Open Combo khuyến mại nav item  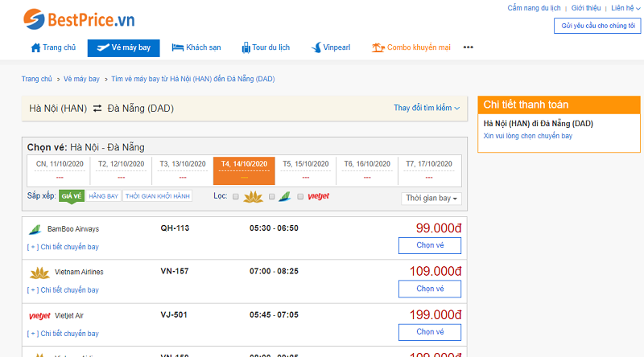(411, 47)
